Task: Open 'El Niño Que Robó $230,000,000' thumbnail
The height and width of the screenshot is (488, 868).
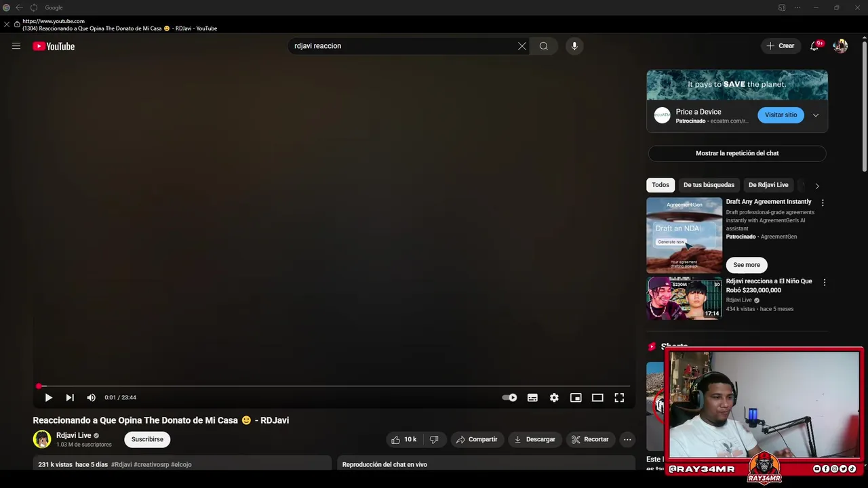Action: tap(684, 298)
